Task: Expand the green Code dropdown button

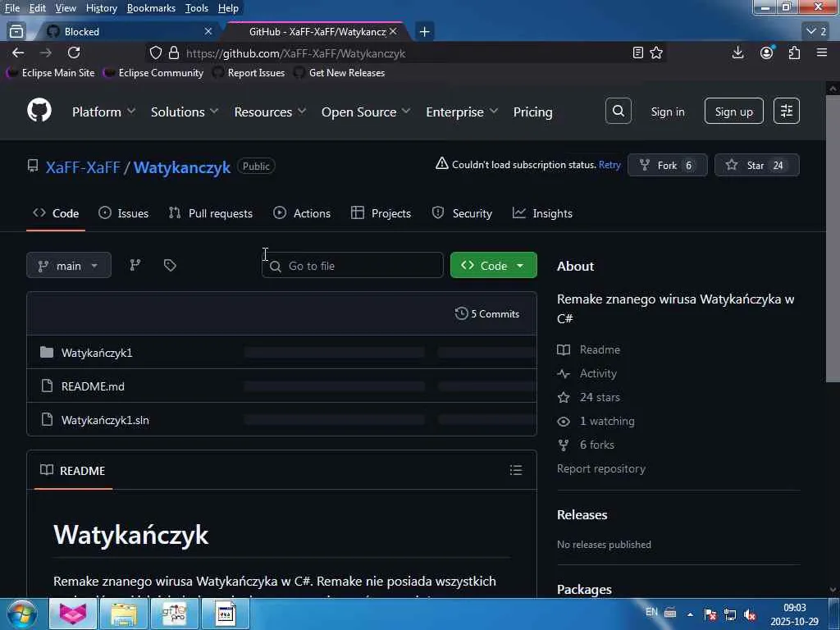Action: click(x=493, y=265)
